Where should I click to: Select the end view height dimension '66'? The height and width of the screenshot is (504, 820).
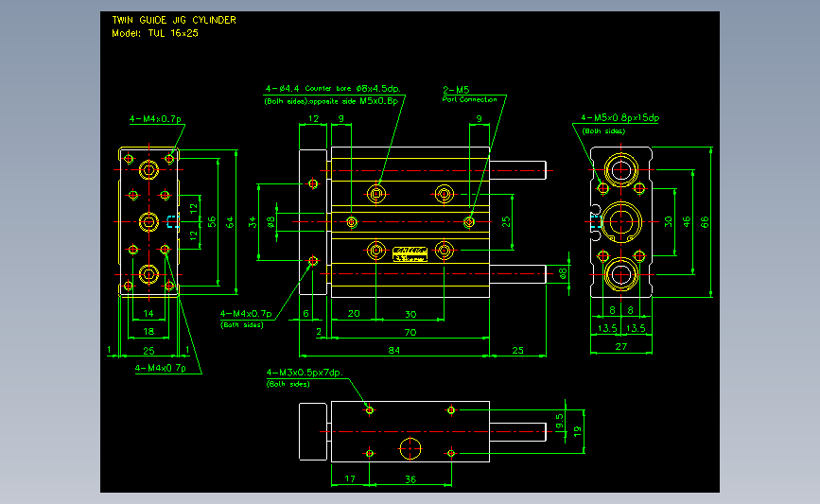click(705, 222)
